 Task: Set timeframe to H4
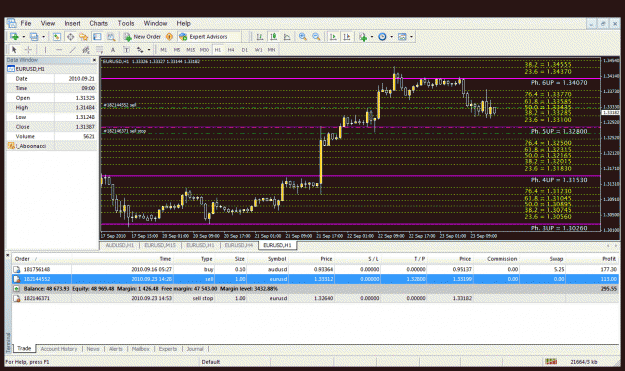point(231,50)
